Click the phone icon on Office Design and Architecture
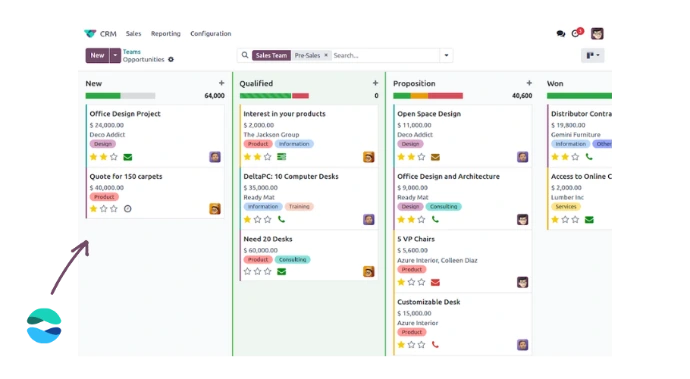 pyautogui.click(x=435, y=219)
